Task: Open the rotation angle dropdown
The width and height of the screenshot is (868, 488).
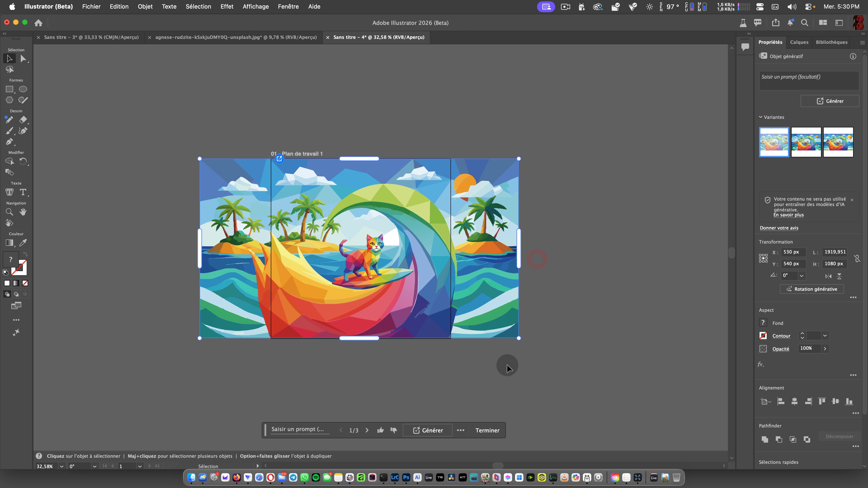Action: [801, 276]
